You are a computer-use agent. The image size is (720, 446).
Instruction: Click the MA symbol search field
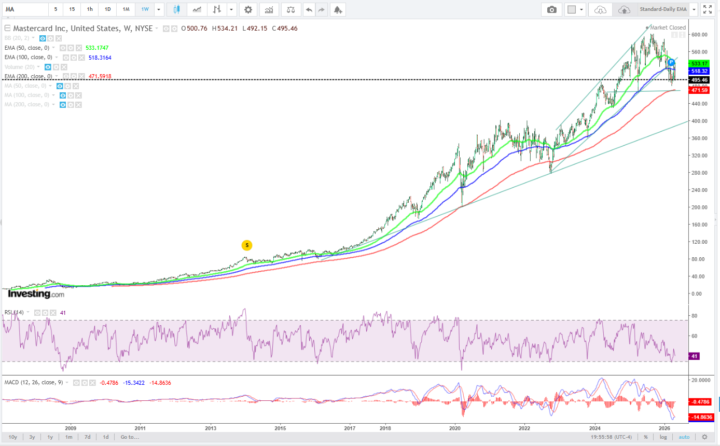click(25, 9)
